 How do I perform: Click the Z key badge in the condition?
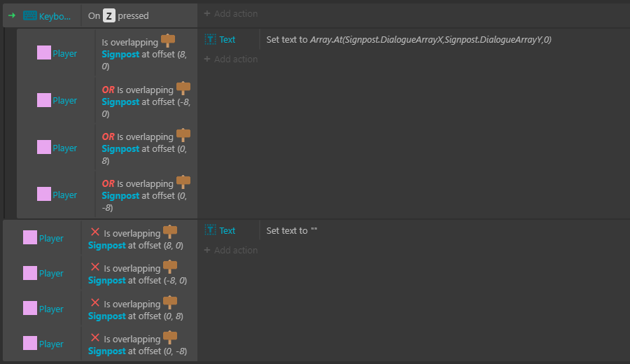tap(109, 15)
